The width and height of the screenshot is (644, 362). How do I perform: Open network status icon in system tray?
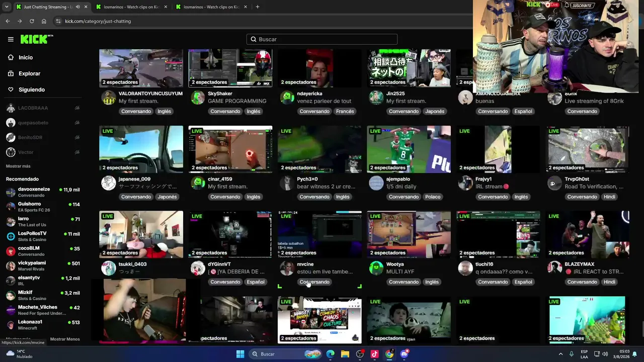(597, 354)
